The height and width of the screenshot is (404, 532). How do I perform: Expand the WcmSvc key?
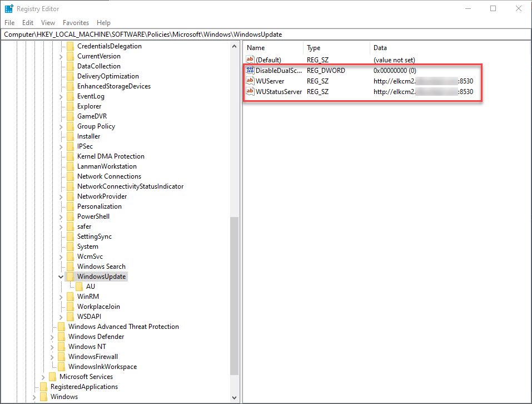click(61, 257)
